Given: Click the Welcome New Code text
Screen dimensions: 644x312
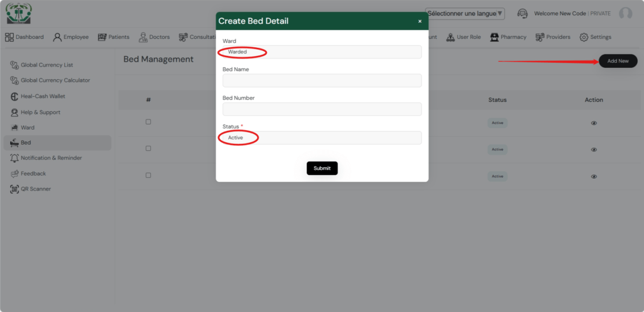Looking at the screenshot, I should 560,14.
